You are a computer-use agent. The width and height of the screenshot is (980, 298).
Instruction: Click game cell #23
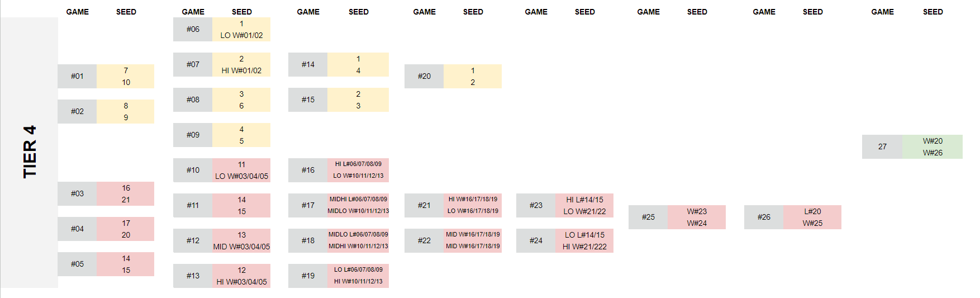coord(536,205)
